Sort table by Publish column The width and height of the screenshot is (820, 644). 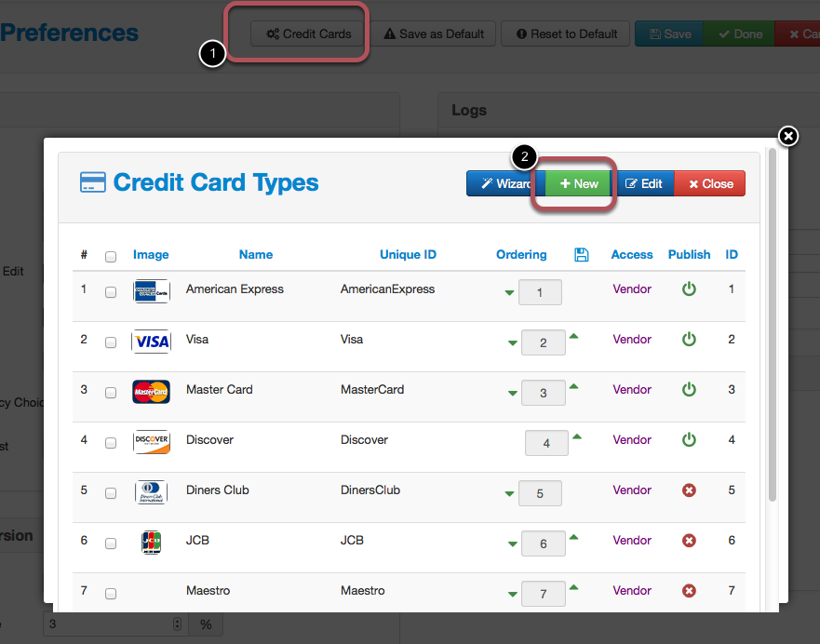click(690, 255)
